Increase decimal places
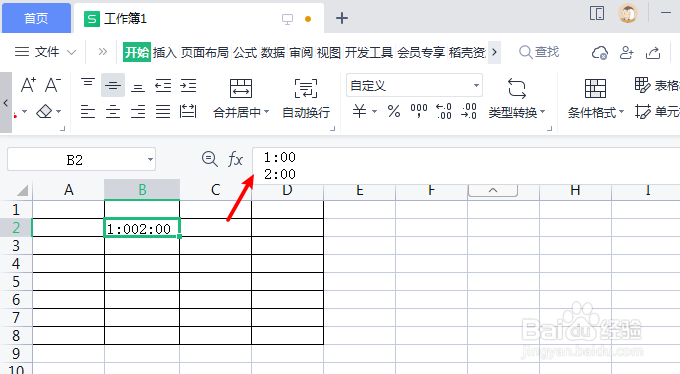Screen dimensions: 680x374 click(x=444, y=111)
